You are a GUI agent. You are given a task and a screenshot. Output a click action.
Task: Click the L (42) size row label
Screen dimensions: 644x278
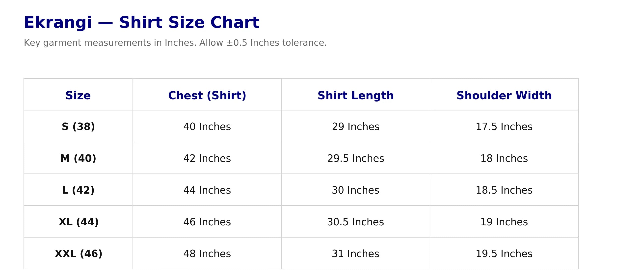(78, 190)
